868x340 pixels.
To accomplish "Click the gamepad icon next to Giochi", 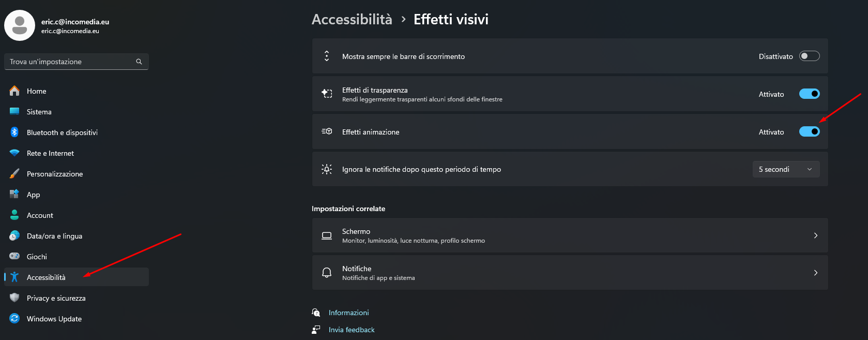I will [14, 256].
